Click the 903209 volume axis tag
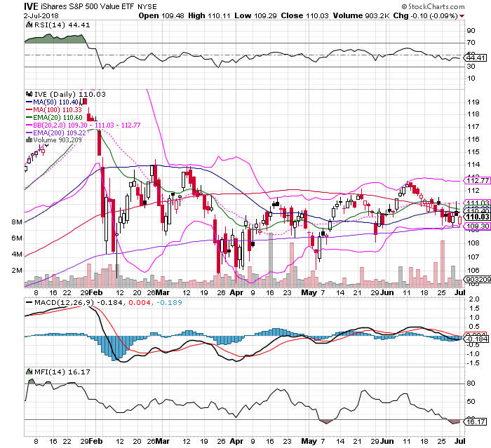 478,279
